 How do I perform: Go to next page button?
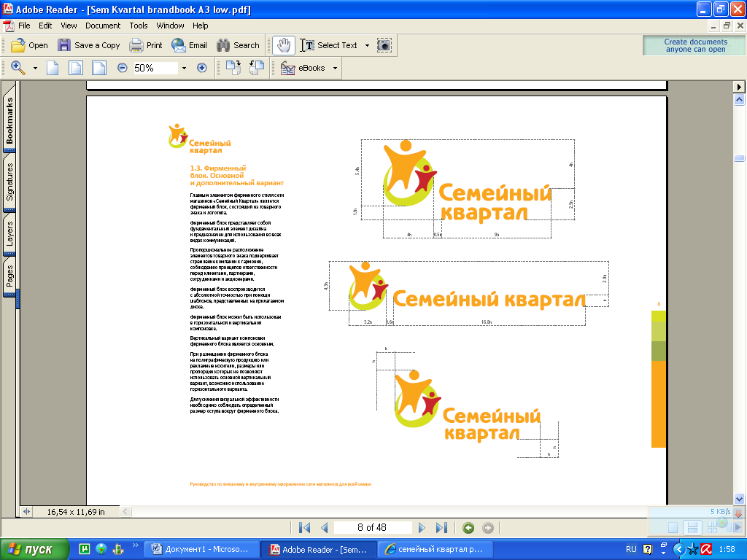pyautogui.click(x=422, y=528)
